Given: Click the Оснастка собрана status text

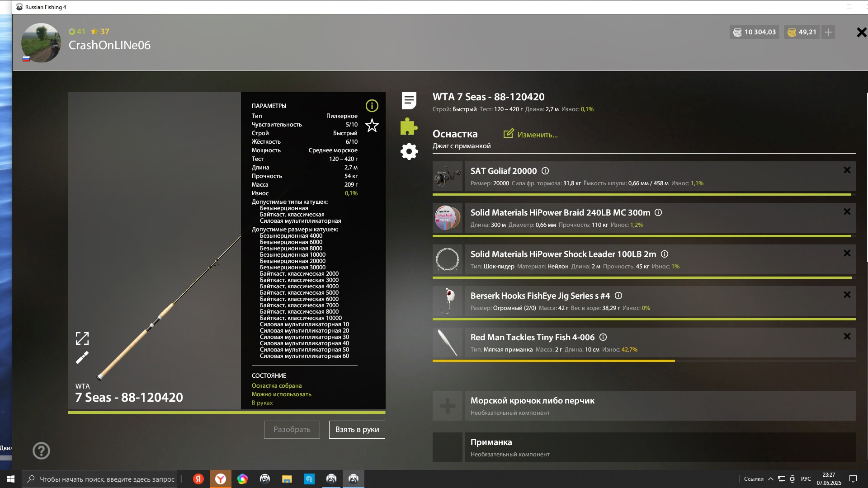Looking at the screenshot, I should [277, 386].
